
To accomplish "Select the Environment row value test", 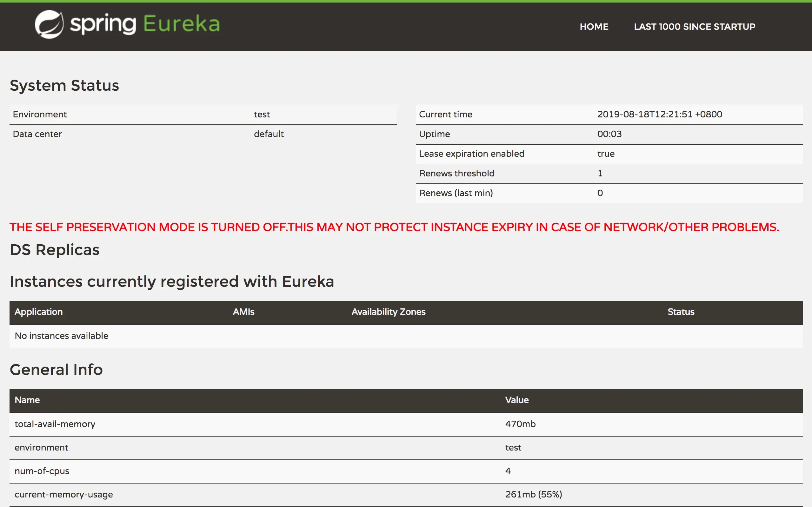I will [262, 115].
